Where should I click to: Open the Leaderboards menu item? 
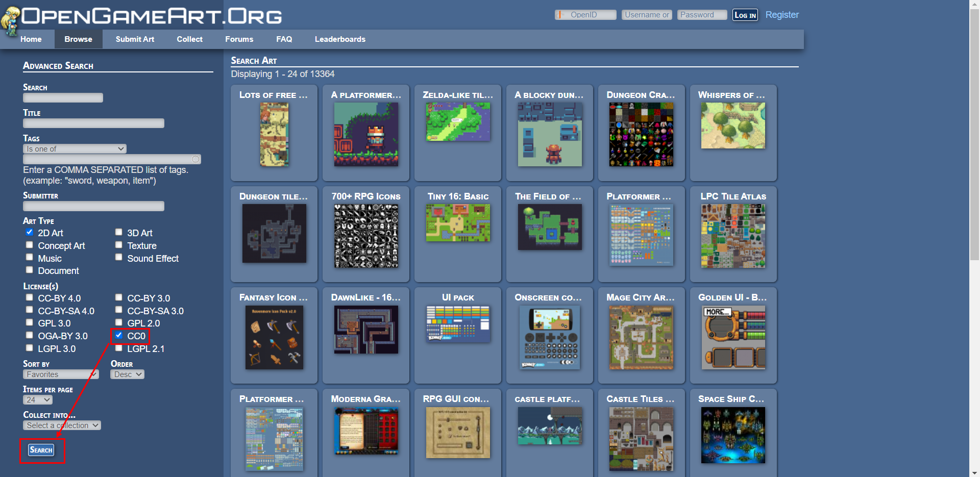coord(340,39)
